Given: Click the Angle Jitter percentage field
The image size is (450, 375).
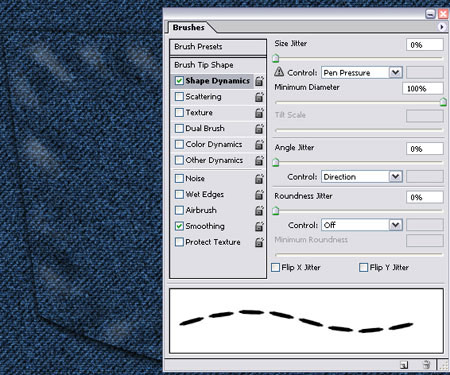Looking at the screenshot, I should coord(425,149).
